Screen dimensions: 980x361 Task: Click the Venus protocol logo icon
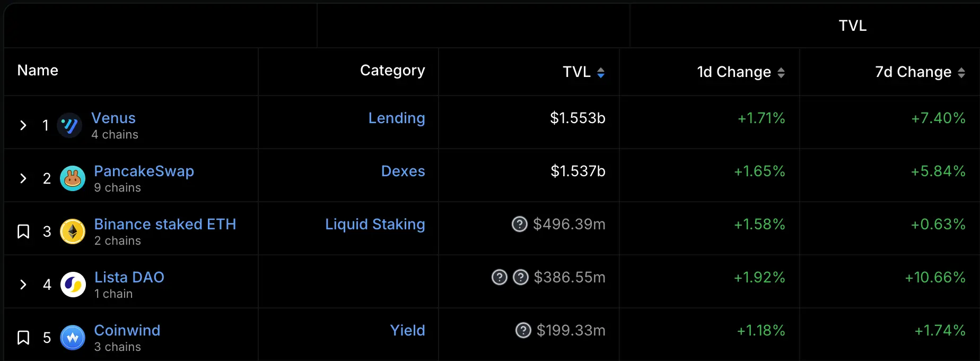click(69, 125)
